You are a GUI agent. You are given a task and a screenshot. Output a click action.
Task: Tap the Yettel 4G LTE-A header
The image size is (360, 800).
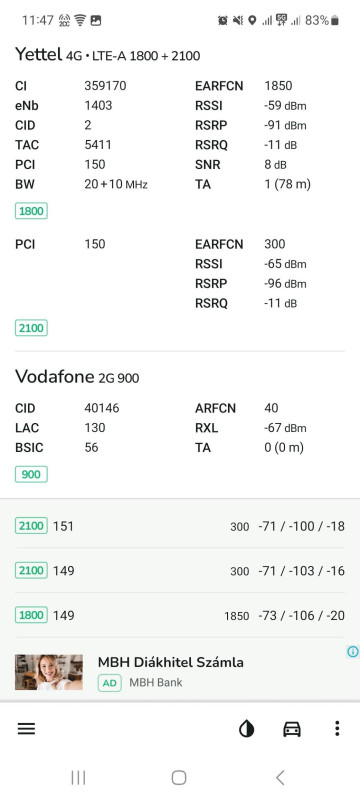[x=108, y=55]
